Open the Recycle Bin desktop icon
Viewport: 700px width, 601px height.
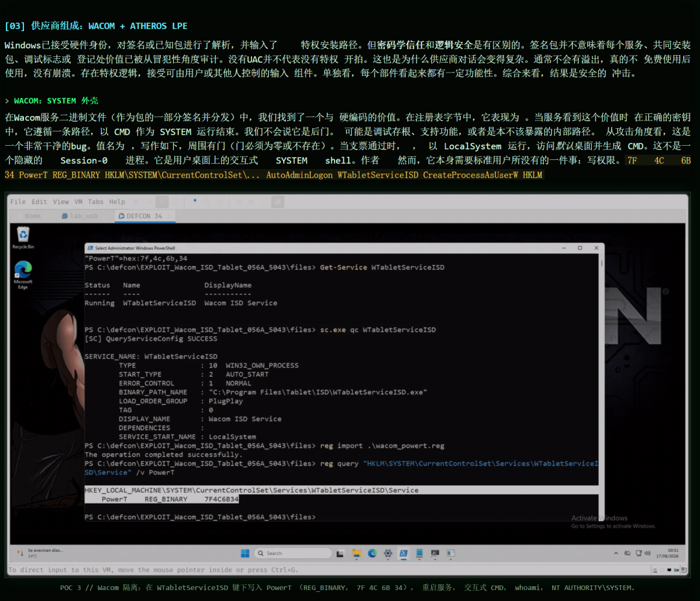[x=23, y=238]
